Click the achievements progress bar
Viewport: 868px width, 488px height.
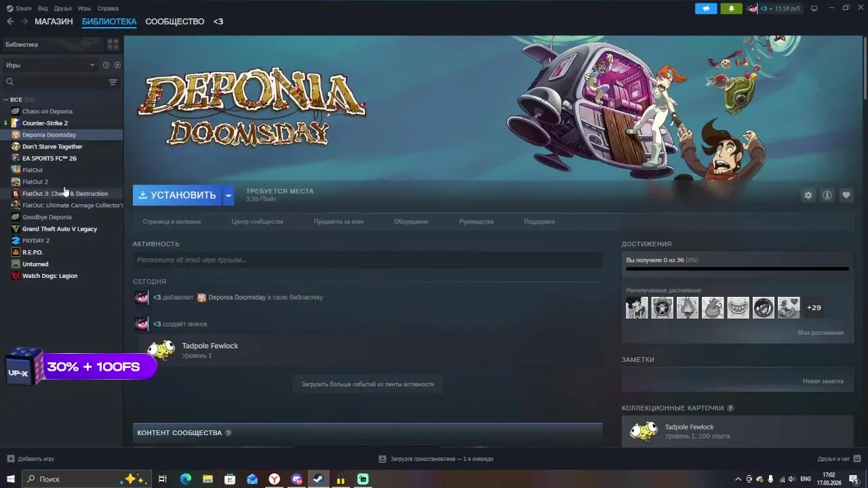coord(737,269)
